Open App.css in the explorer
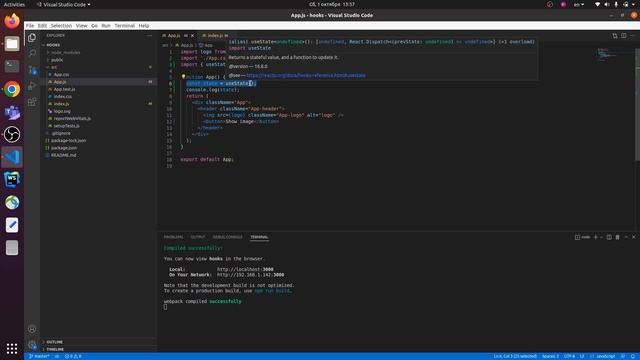 point(61,74)
